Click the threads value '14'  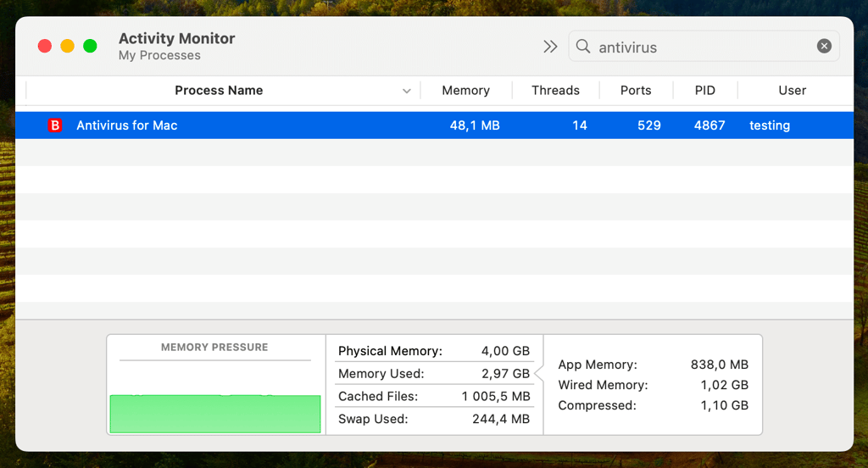click(580, 125)
